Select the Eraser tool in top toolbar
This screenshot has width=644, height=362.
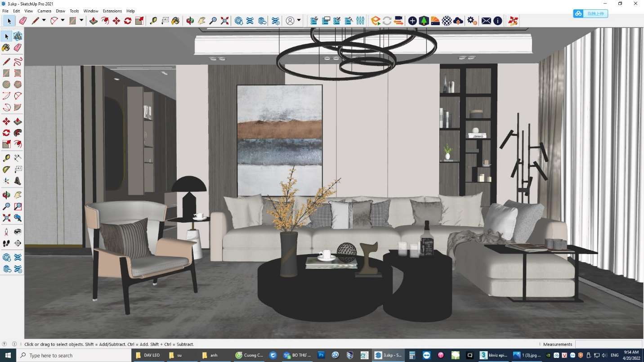click(23, 21)
